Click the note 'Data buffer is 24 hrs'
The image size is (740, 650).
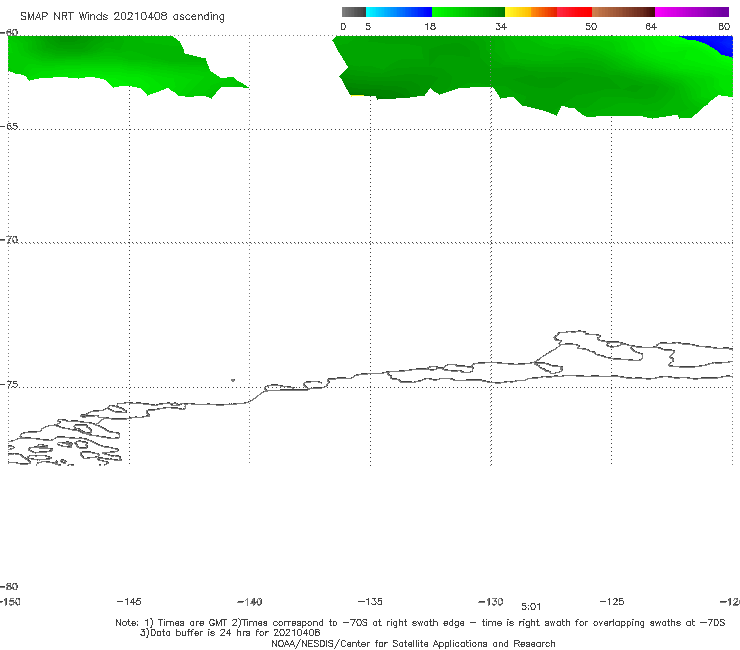pos(230,633)
